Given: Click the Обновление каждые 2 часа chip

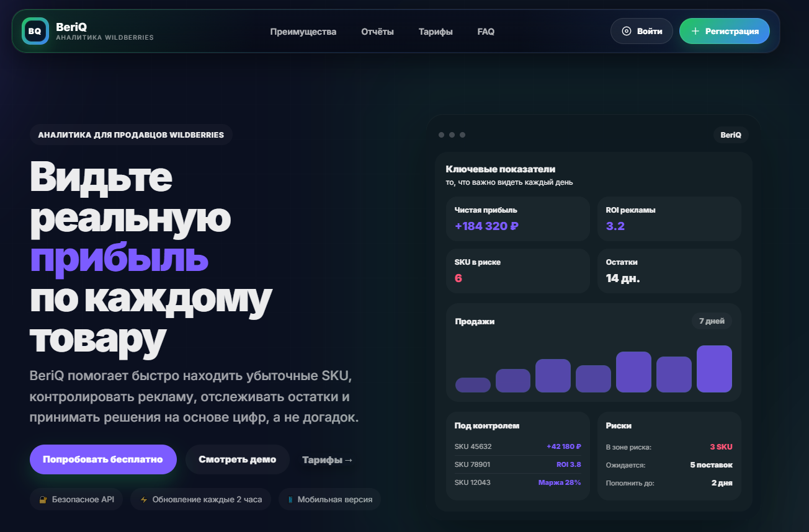Looking at the screenshot, I should point(200,499).
